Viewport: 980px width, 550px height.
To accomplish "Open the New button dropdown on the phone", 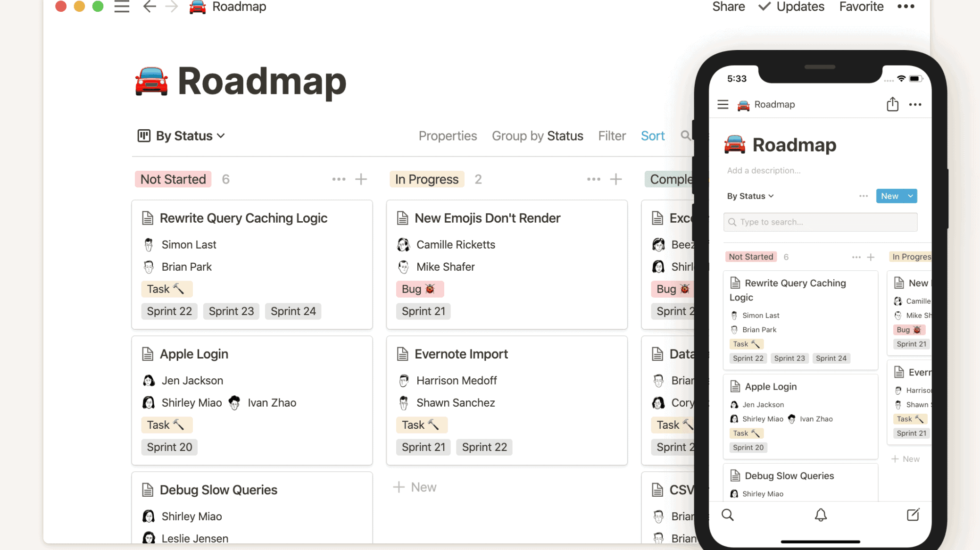I will pyautogui.click(x=909, y=196).
